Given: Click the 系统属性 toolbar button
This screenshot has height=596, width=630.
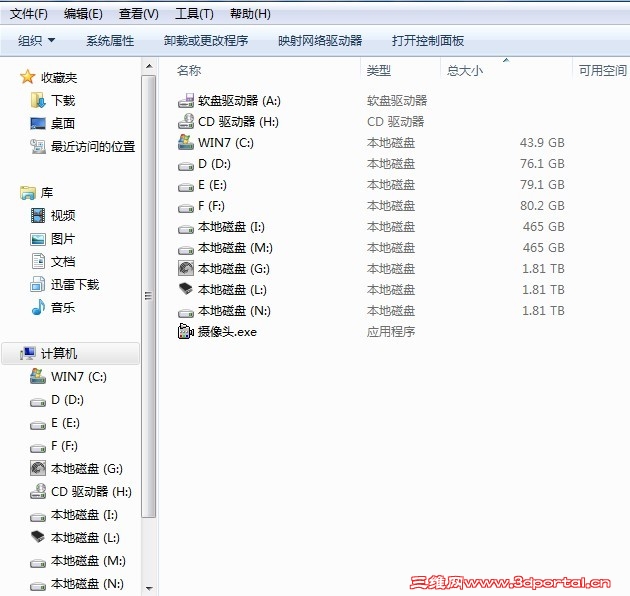Looking at the screenshot, I should [x=110, y=41].
